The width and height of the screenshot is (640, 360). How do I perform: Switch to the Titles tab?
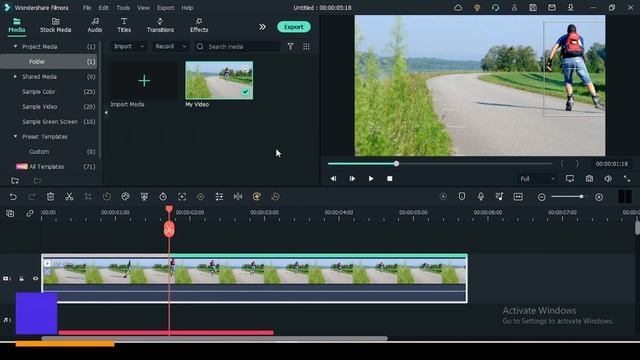(x=124, y=25)
